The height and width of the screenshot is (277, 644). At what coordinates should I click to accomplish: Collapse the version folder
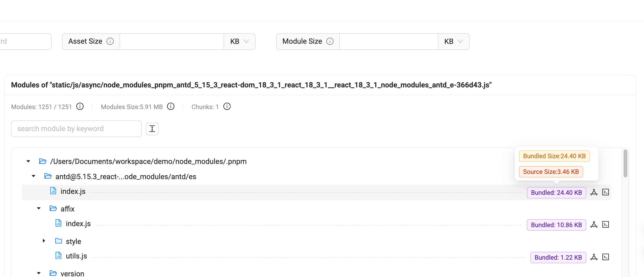pos(39,273)
